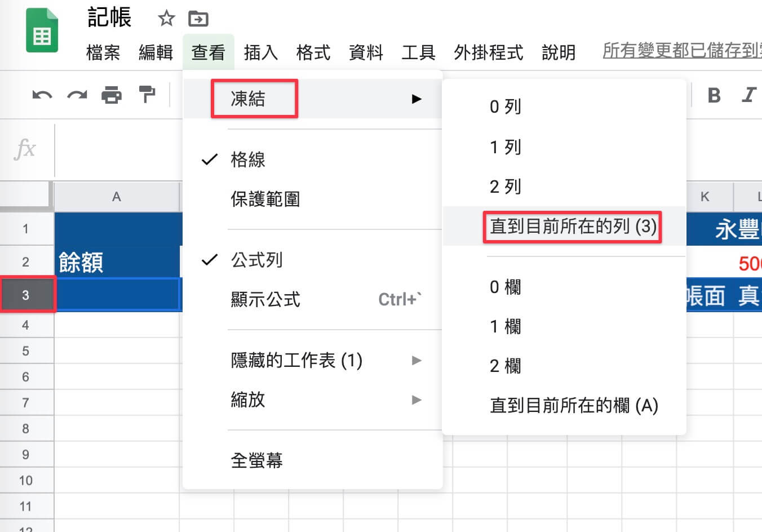Viewport: 762px width, 532px height.
Task: Click the 所有變更都已儲存 status link
Action: click(682, 51)
